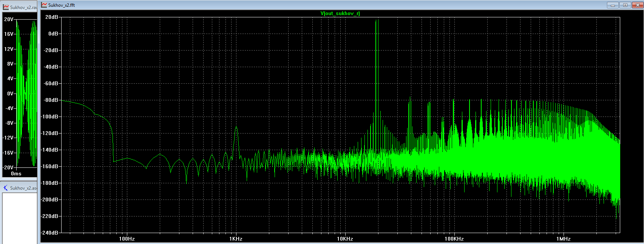Image resolution: width=644 pixels, height=244 pixels.
Task: Click the 0V label in raw window
Action: (x=10, y=94)
